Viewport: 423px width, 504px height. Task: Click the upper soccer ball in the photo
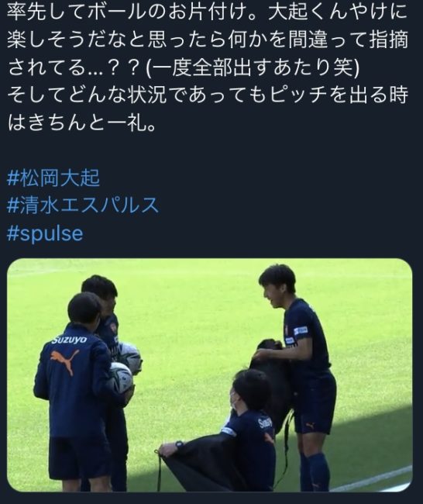pos(130,357)
